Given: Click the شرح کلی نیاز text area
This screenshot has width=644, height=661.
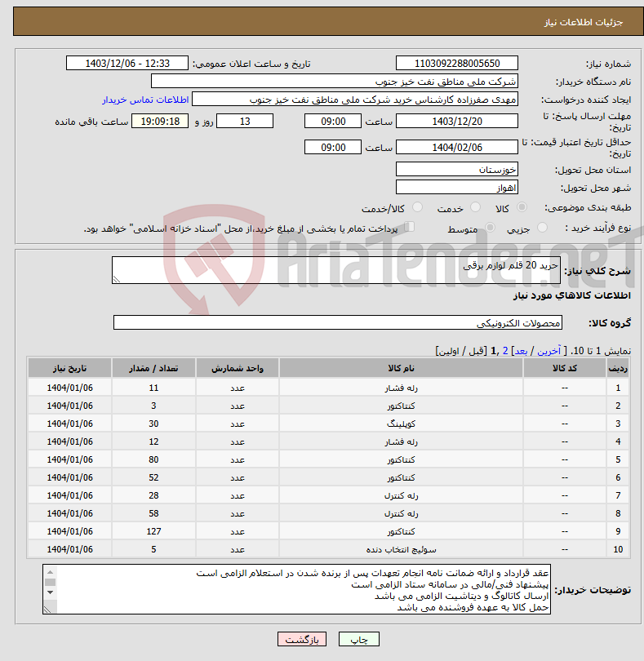Looking at the screenshot, I should point(336,270).
